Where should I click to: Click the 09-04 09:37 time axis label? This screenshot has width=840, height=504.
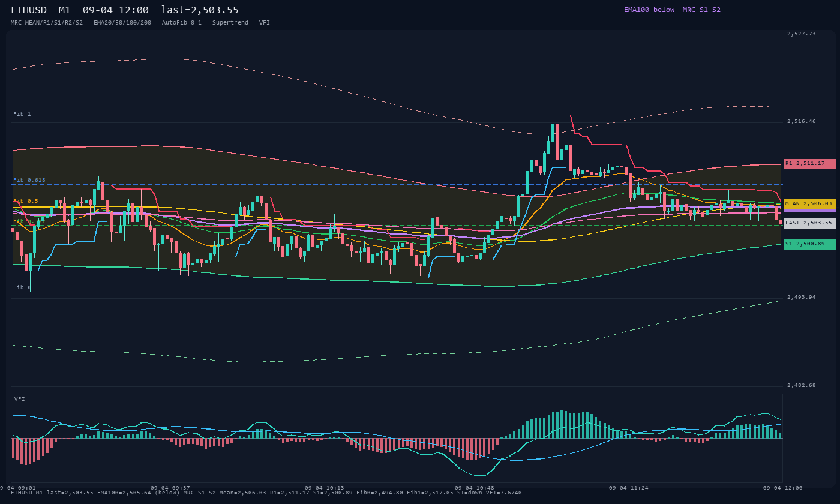point(170,488)
